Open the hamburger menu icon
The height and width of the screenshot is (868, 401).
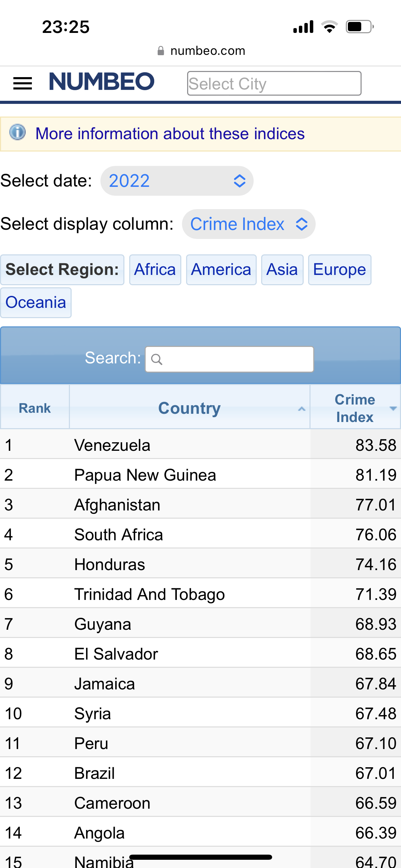pyautogui.click(x=23, y=83)
